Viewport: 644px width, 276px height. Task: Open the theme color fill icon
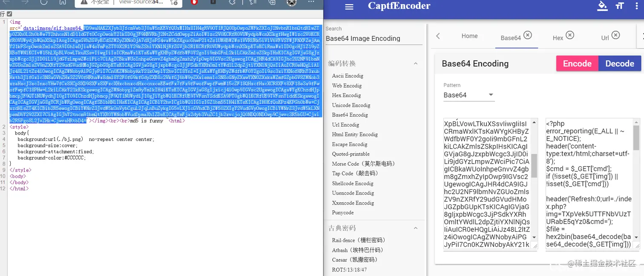602,6
